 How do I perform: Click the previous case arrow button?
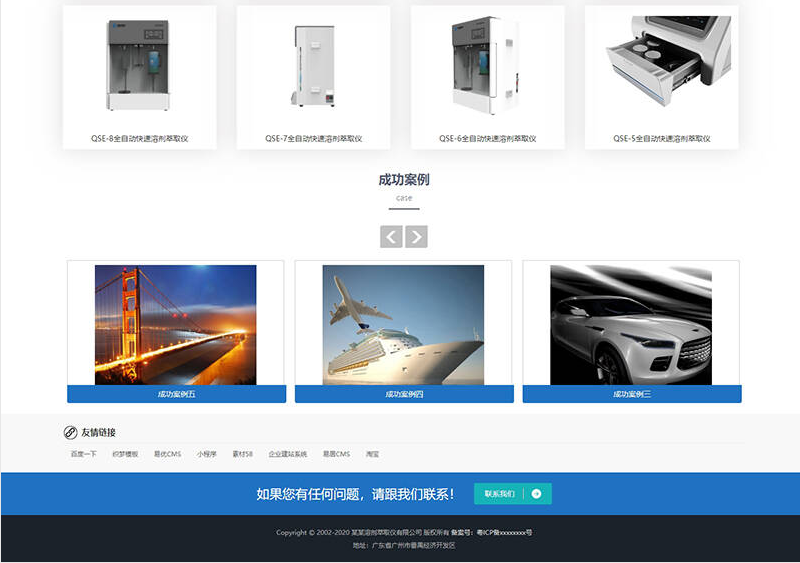pyautogui.click(x=391, y=237)
